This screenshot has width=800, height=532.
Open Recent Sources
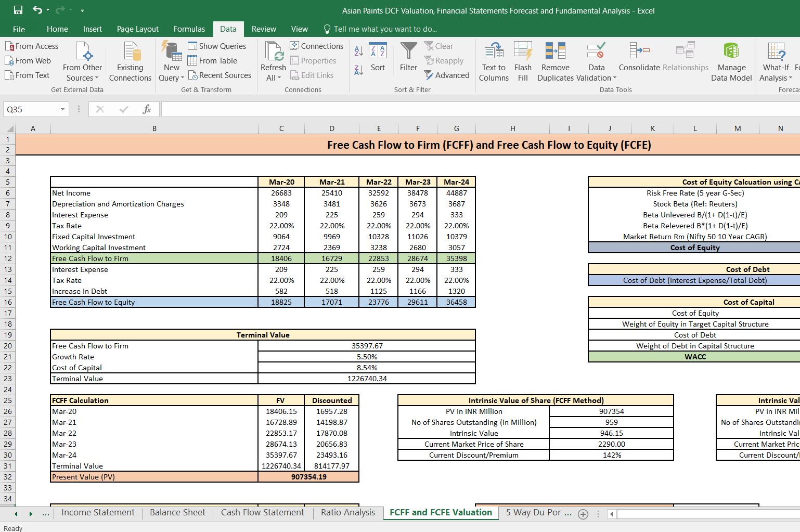[220, 75]
